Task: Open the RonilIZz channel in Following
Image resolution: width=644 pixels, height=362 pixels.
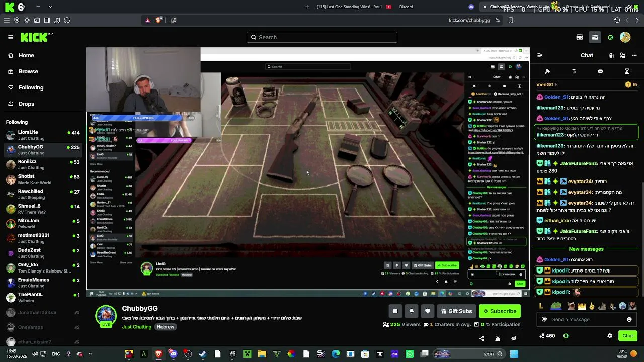Action: (x=43, y=164)
